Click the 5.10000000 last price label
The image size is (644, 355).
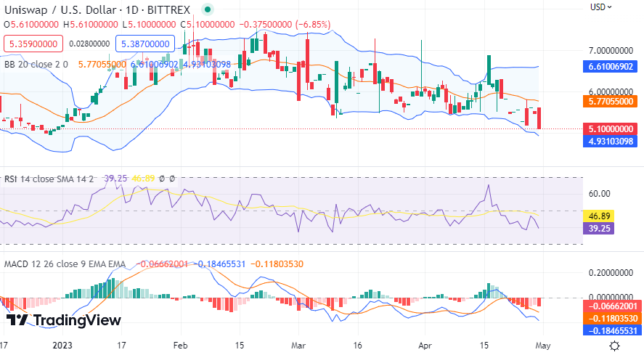611,129
